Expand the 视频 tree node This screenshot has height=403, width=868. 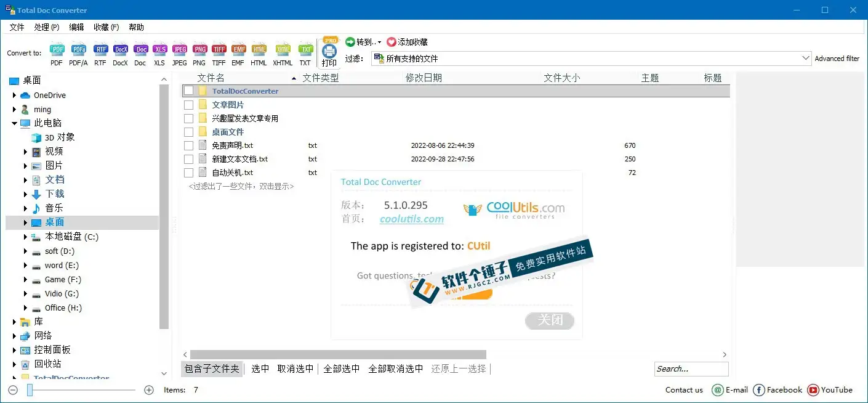click(x=26, y=151)
